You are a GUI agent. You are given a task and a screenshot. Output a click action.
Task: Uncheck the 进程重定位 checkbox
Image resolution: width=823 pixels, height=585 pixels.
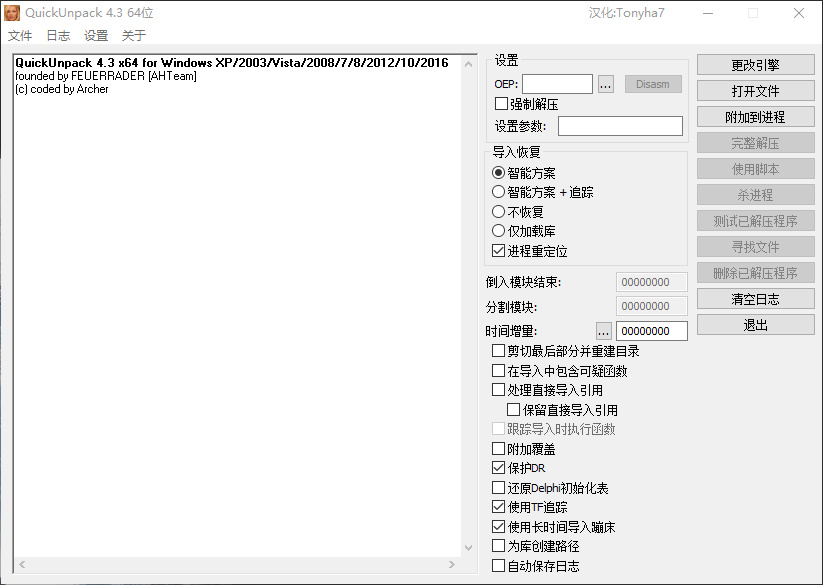click(498, 251)
